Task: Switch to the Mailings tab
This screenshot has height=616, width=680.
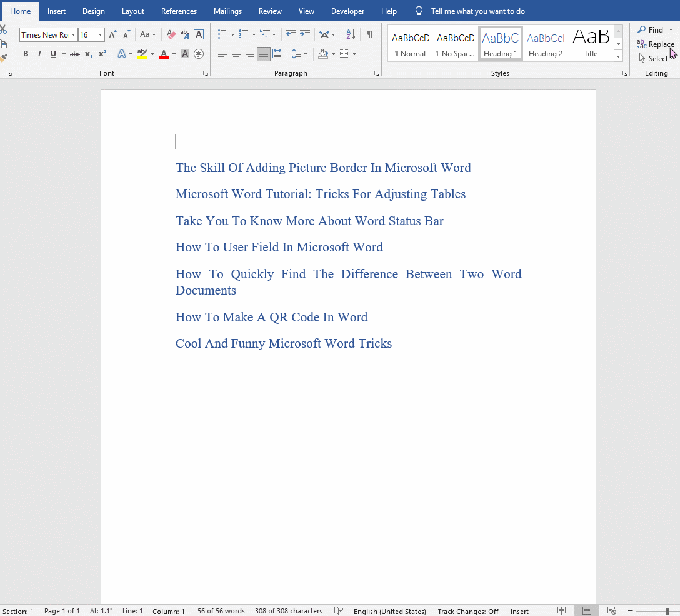Action: pyautogui.click(x=227, y=11)
